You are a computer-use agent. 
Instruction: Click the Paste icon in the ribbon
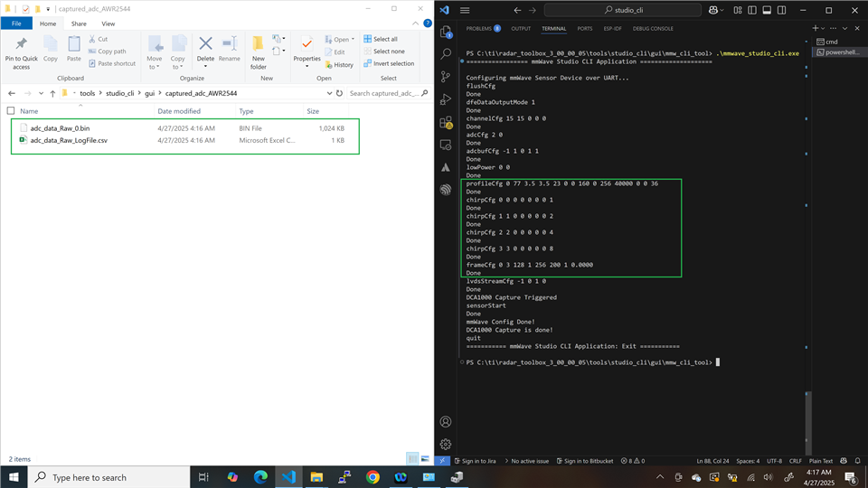(x=74, y=43)
